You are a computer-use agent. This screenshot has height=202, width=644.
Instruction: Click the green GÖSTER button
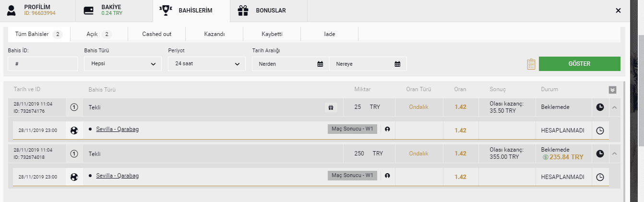point(579,64)
